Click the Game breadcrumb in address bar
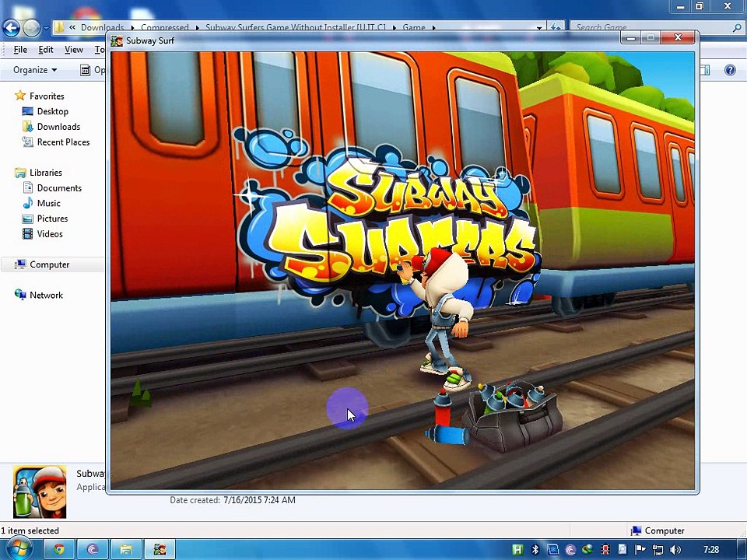747x560 pixels. (x=414, y=28)
